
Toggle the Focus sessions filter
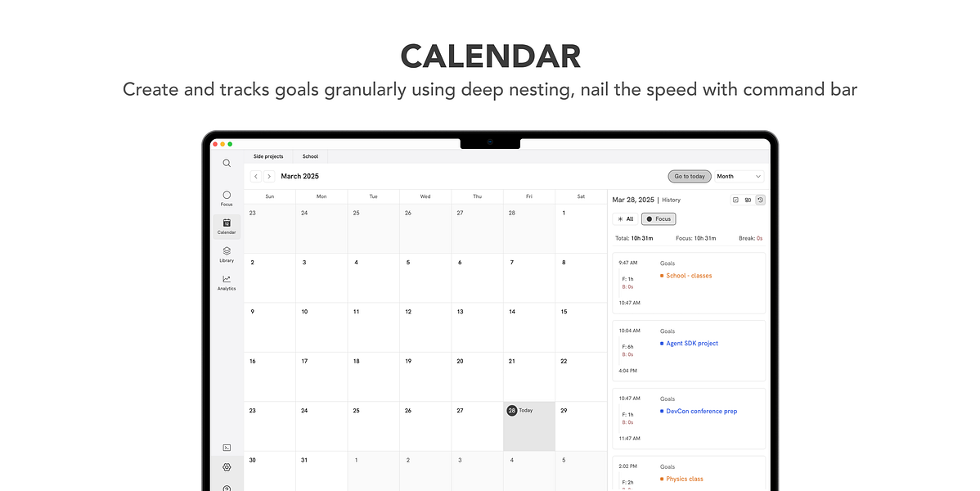tap(659, 219)
